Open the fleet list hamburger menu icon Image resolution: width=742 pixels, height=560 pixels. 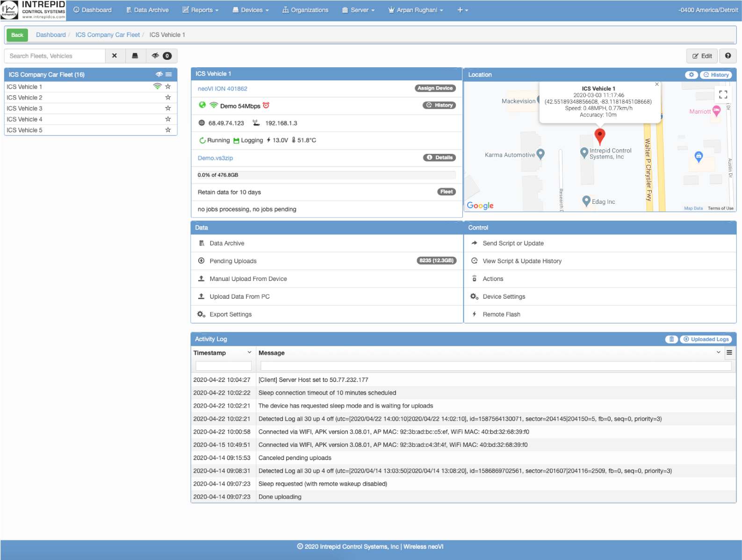pyautogui.click(x=169, y=75)
